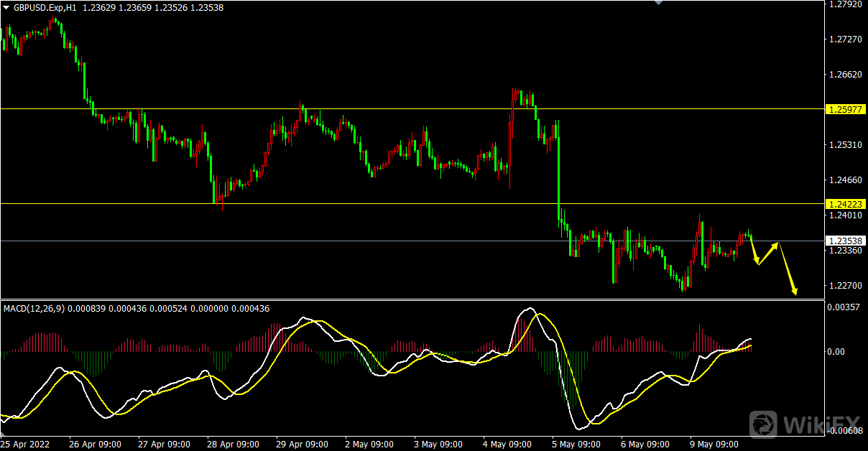Click the 0.00357 MACD scale value
The image size is (868, 451).
pos(845,307)
